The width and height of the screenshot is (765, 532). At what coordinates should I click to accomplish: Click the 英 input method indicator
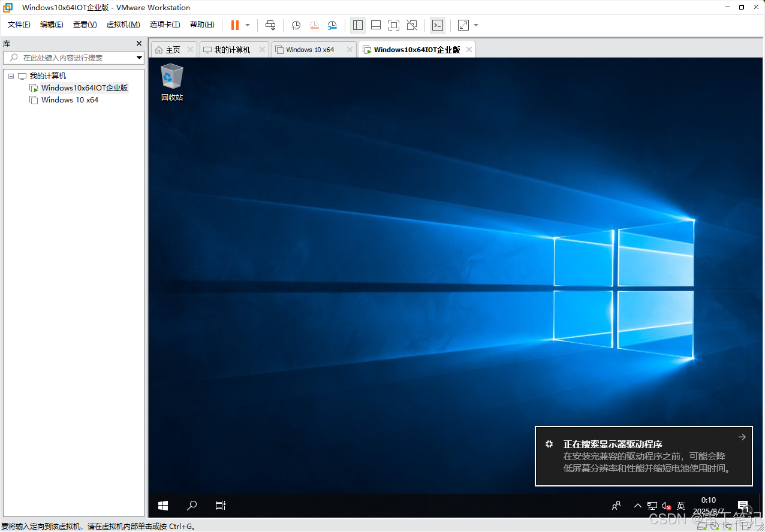coord(680,506)
